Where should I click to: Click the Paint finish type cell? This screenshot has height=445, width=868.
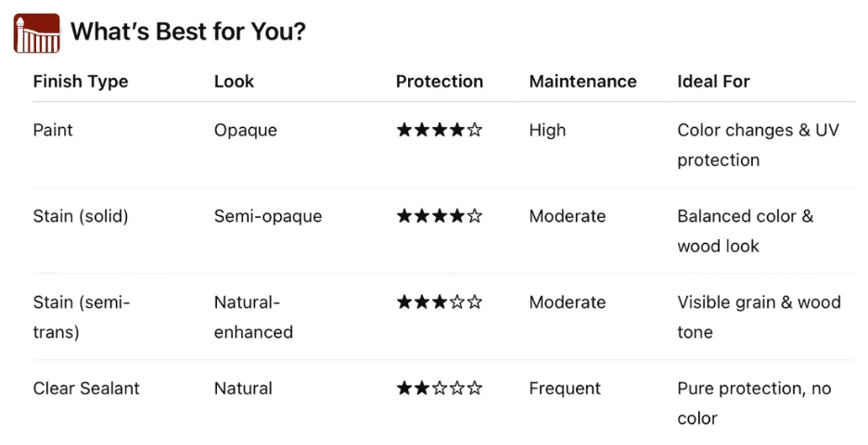pyautogui.click(x=53, y=131)
